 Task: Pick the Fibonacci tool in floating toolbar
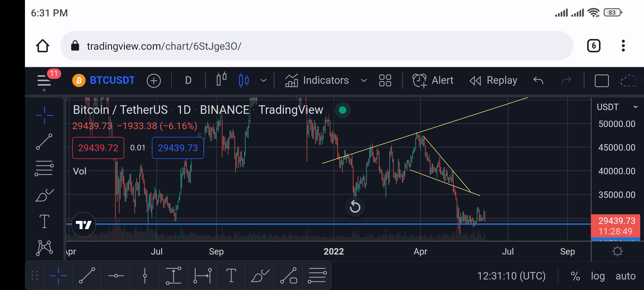pos(317,276)
